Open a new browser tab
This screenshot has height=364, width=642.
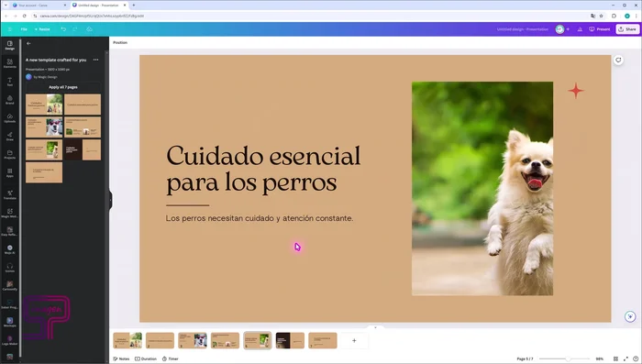tap(134, 5)
